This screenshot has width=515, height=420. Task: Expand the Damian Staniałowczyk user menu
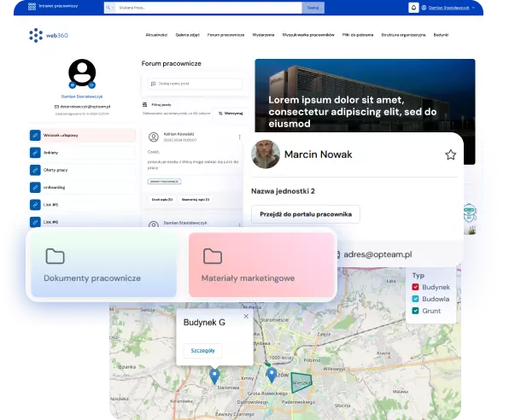(x=451, y=7)
